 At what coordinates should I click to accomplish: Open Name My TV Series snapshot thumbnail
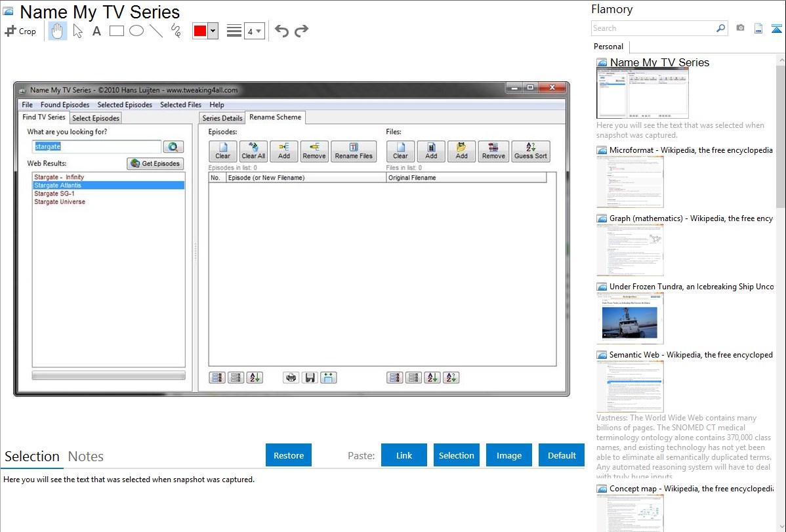point(642,94)
